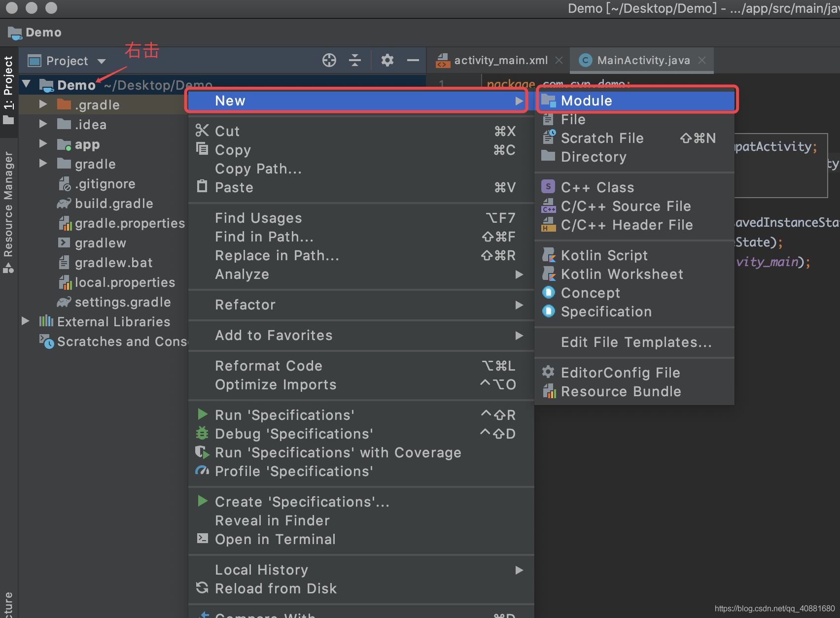
Task: Click the EditorConfig File gear icon
Action: point(548,372)
